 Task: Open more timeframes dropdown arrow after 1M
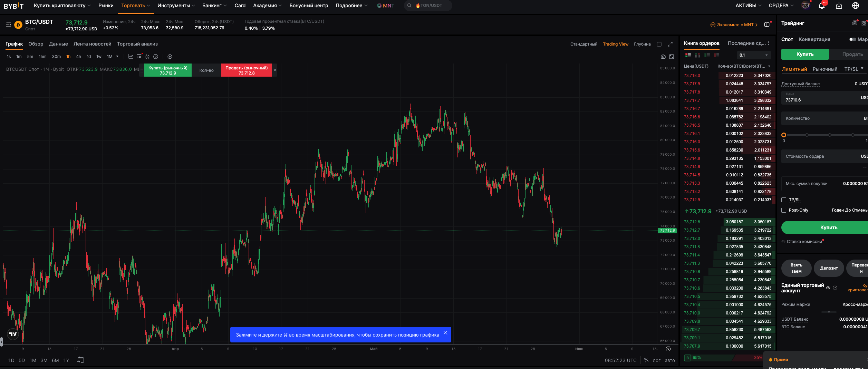pos(117,57)
